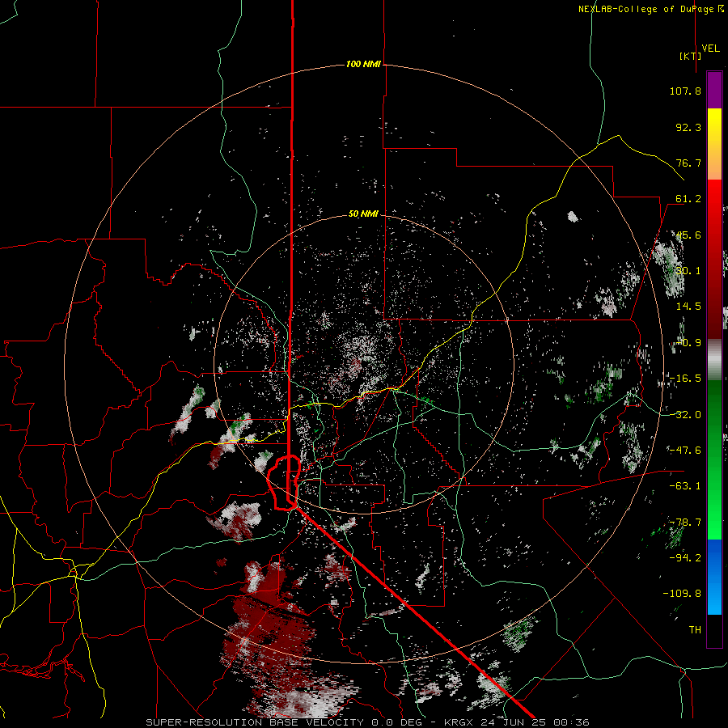The height and width of the screenshot is (728, 728).
Task: Pick the yellow-orange segment of color bar
Action: (714, 144)
